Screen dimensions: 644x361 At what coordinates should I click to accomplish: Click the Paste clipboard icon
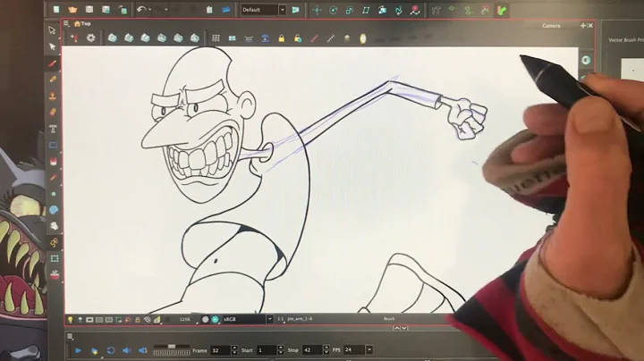[209, 10]
